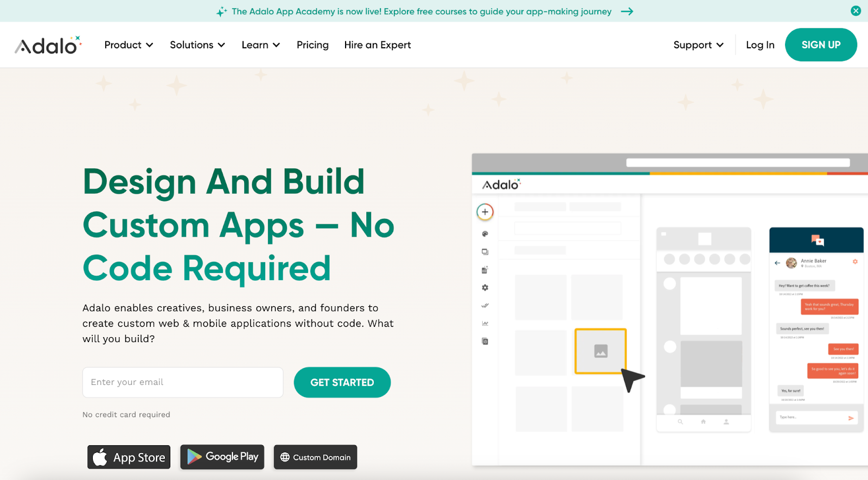Click the SIGN UP button
Viewport: 868px width, 480px height.
821,45
